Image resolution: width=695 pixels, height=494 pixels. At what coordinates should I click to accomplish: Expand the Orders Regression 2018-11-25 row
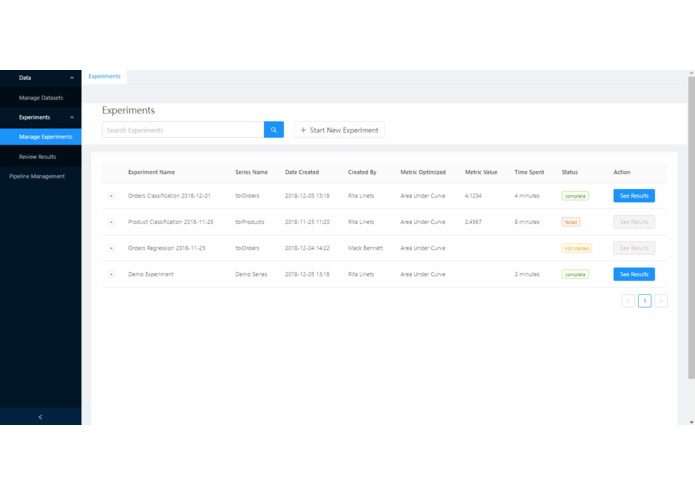tap(111, 248)
